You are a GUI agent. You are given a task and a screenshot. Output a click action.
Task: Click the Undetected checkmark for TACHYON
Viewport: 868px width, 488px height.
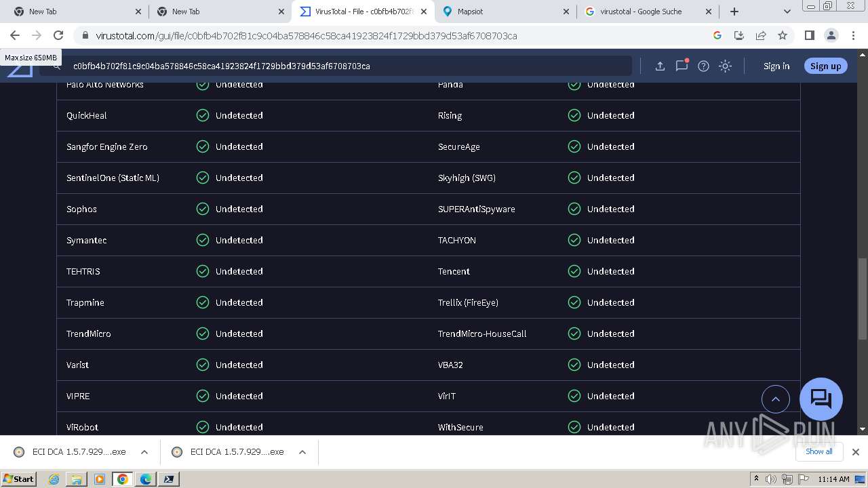pos(574,240)
